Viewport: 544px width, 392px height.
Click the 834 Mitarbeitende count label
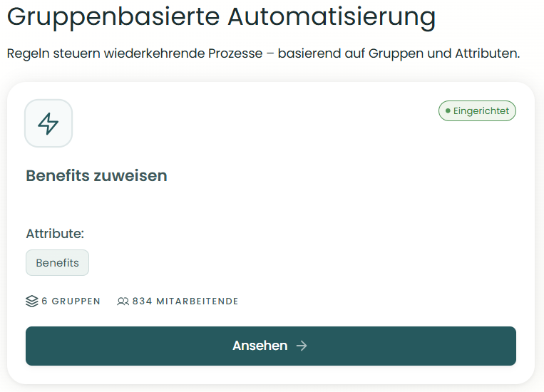(x=185, y=301)
